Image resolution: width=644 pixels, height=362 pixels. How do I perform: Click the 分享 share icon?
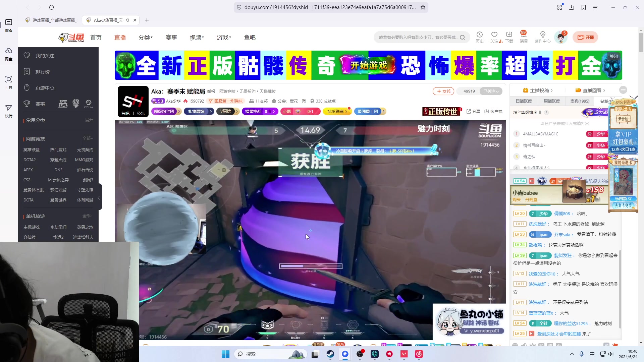tap(473, 111)
